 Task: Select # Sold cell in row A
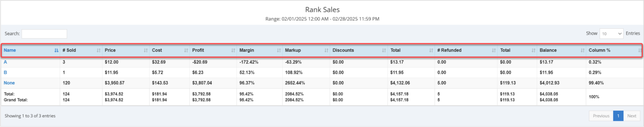tap(64, 62)
